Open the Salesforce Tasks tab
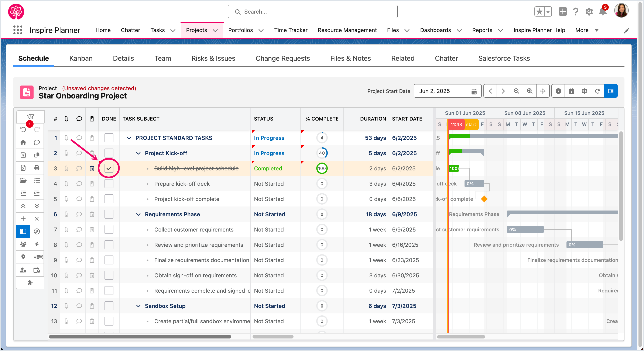The width and height of the screenshot is (644, 351). tap(504, 58)
